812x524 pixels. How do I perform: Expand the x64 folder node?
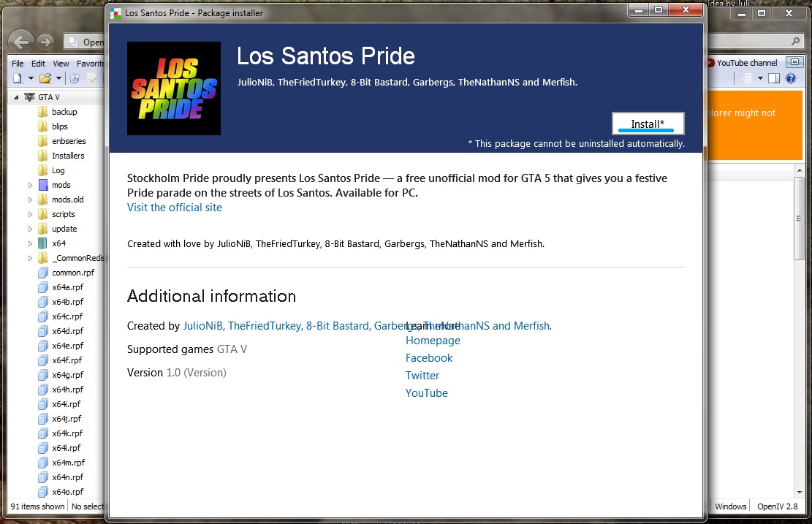coord(30,243)
